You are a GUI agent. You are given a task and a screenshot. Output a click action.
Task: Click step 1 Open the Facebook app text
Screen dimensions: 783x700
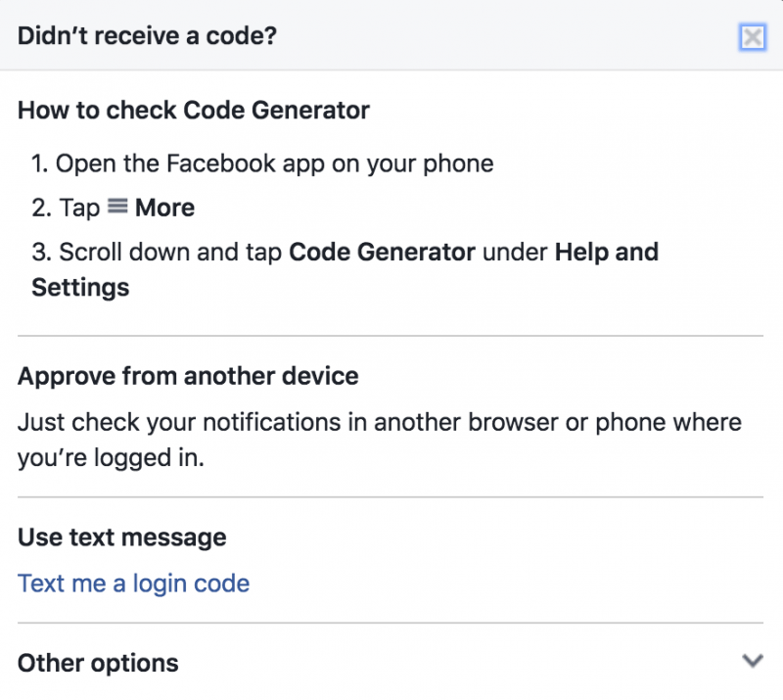[262, 163]
